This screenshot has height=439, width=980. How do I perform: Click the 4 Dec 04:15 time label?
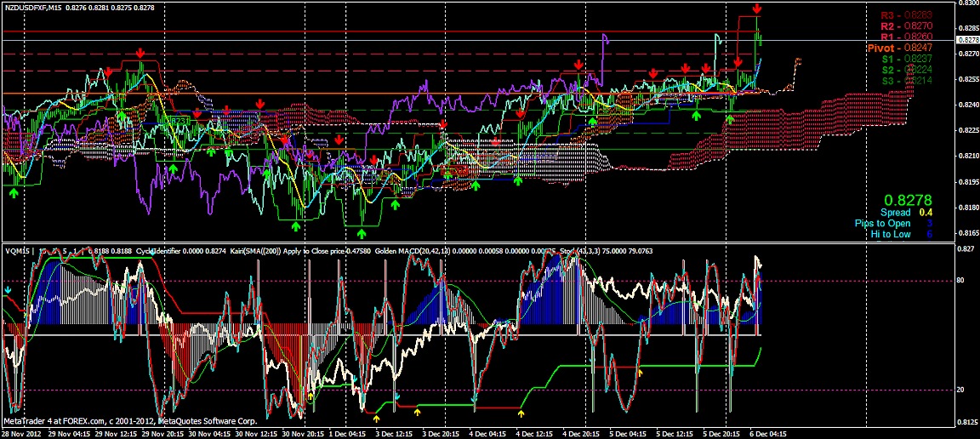[x=488, y=433]
